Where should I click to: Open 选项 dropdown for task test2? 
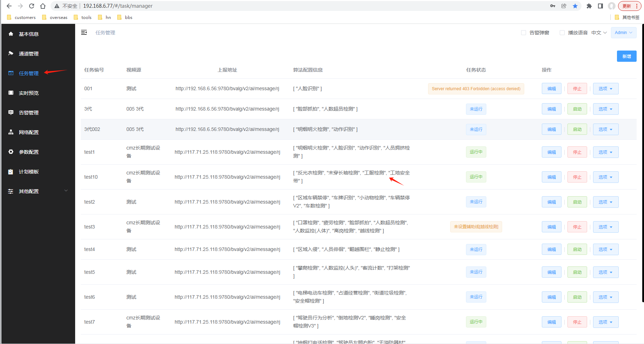pos(606,202)
